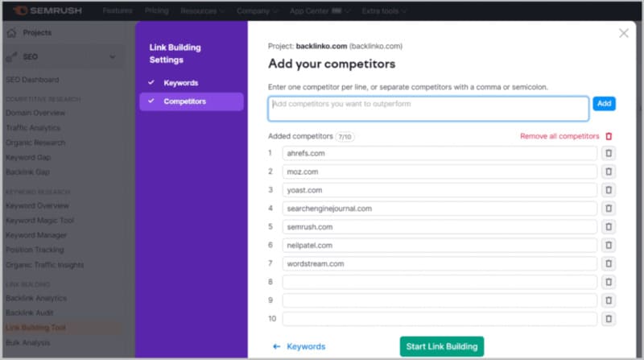Viewport: 644px width, 360px height.
Task: Click the blue Add button
Action: tap(604, 104)
